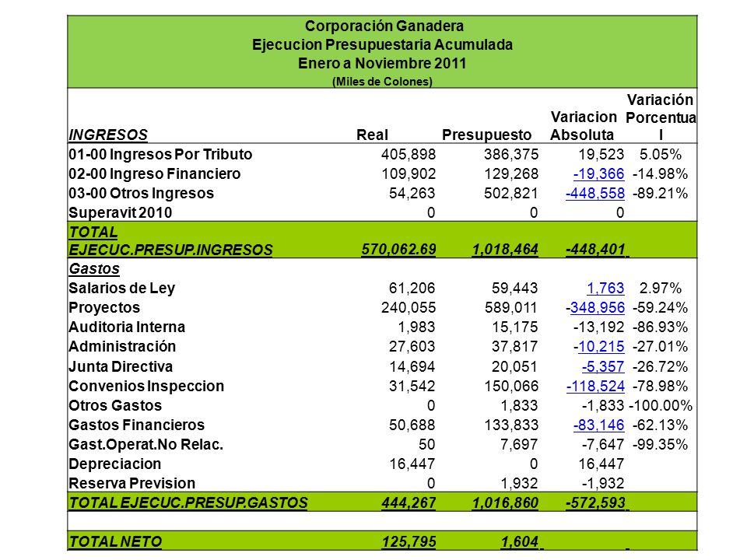
Task: Click the 'Otros Gastos' label
Action: (115, 406)
